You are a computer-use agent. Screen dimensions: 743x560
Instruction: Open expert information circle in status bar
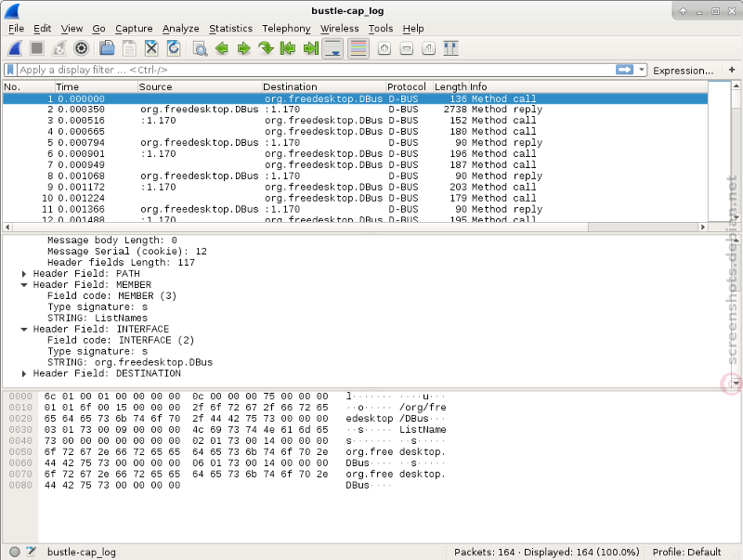tap(15, 552)
